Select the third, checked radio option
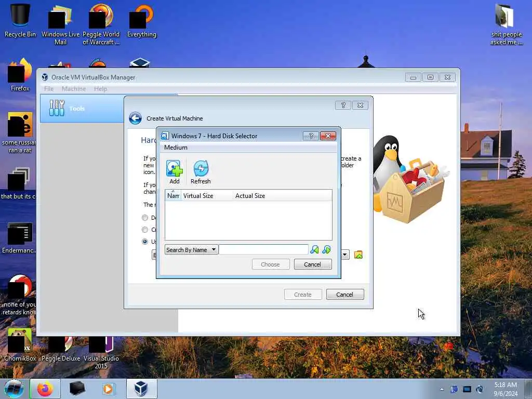Image resolution: width=532 pixels, height=399 pixels. (145, 242)
